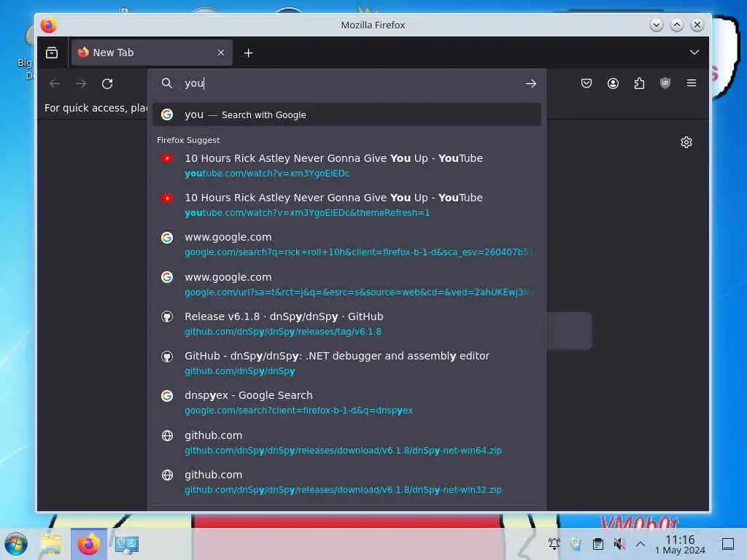The height and width of the screenshot is (560, 747).
Task: Click notifications bell in system tray
Action: [554, 544]
